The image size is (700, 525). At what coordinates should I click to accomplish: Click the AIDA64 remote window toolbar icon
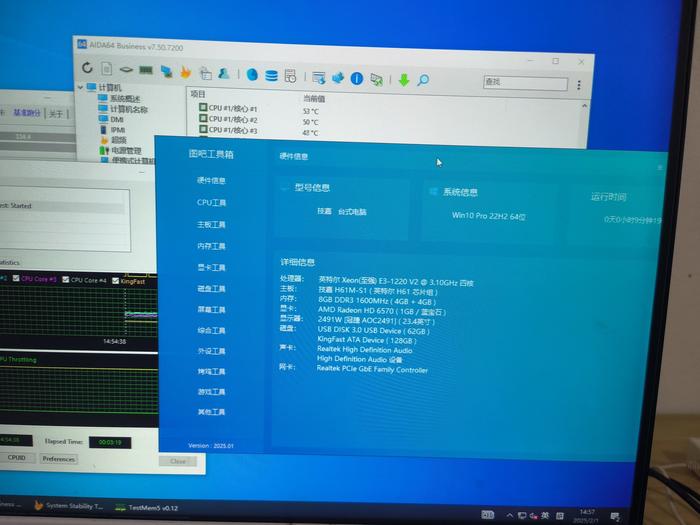click(x=318, y=78)
